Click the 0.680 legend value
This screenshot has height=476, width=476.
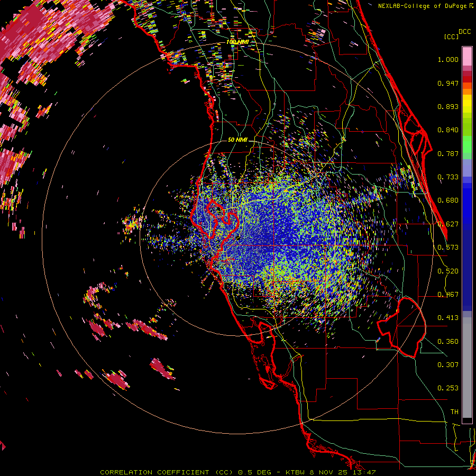(448, 200)
